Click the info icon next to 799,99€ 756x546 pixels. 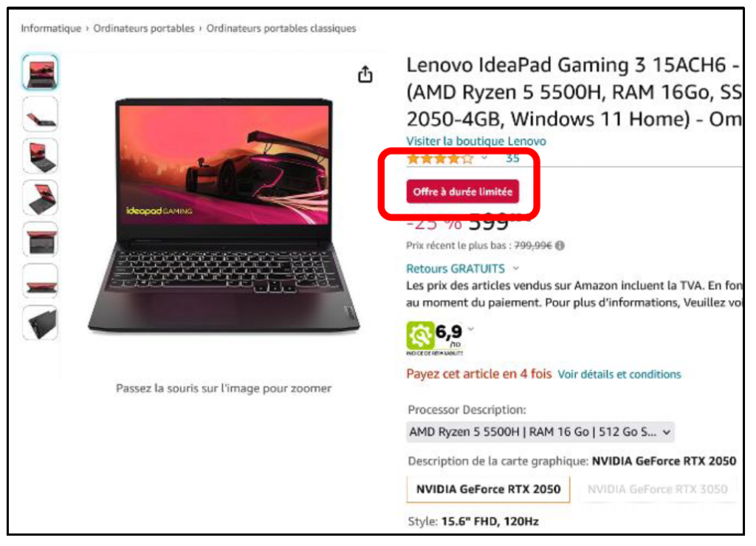coord(560,245)
